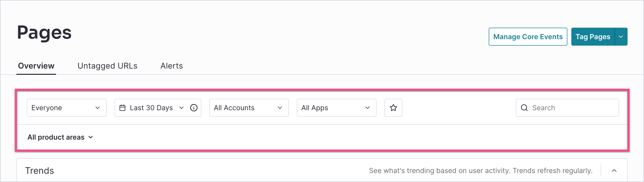Screen dimensions: 644x182
Task: Open the Alerts tab
Action: tap(171, 66)
